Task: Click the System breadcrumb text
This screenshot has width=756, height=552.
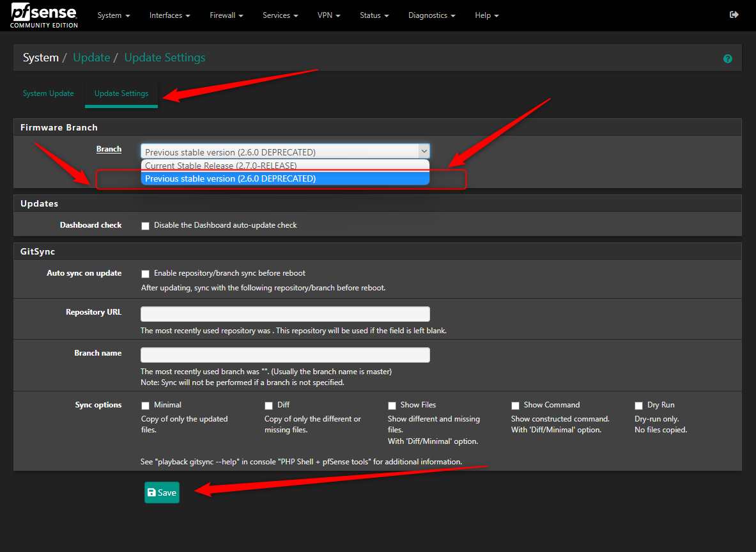Action: coord(40,58)
